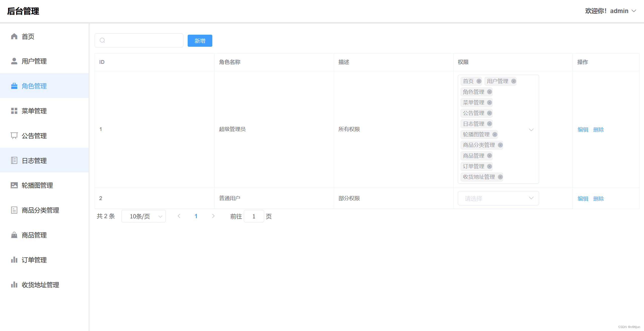Remove the 公告管理 permission tag
The width and height of the screenshot is (644, 331).
(x=490, y=113)
